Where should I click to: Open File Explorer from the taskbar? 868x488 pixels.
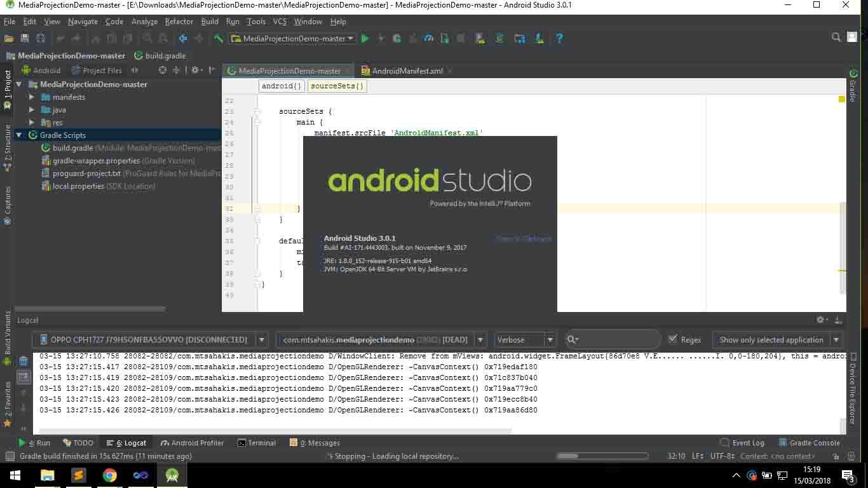[x=47, y=475]
